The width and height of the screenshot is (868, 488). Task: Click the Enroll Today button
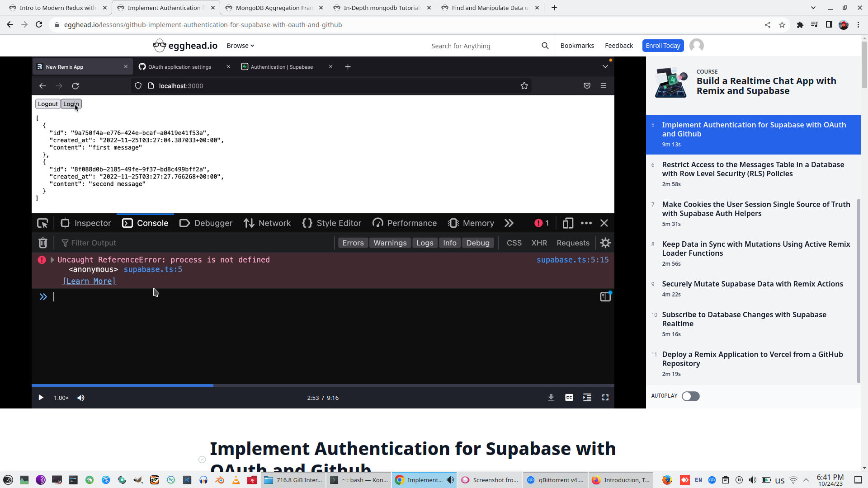tap(662, 46)
